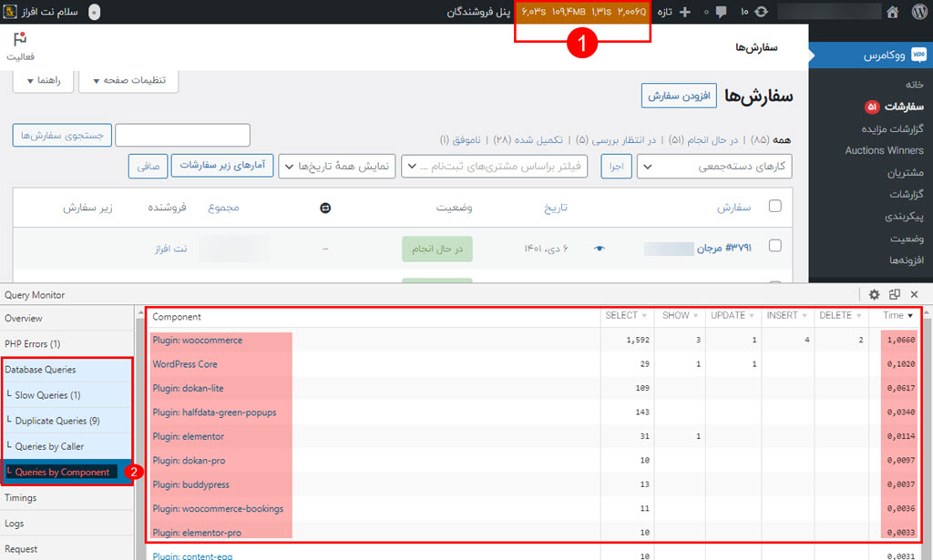
Task: Open Query Monitor settings gear
Action: (x=874, y=294)
